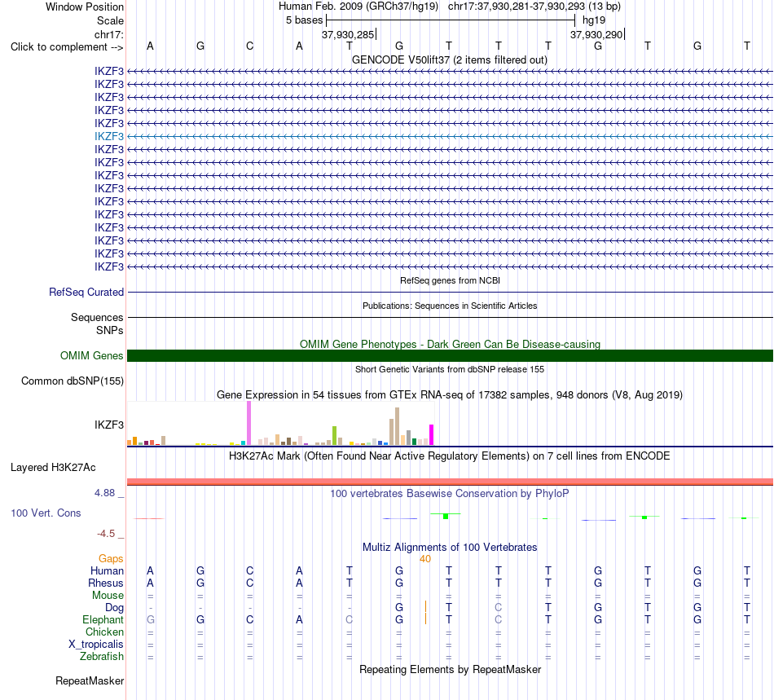Open GENCODE V50lift37 track title

click(x=449, y=59)
